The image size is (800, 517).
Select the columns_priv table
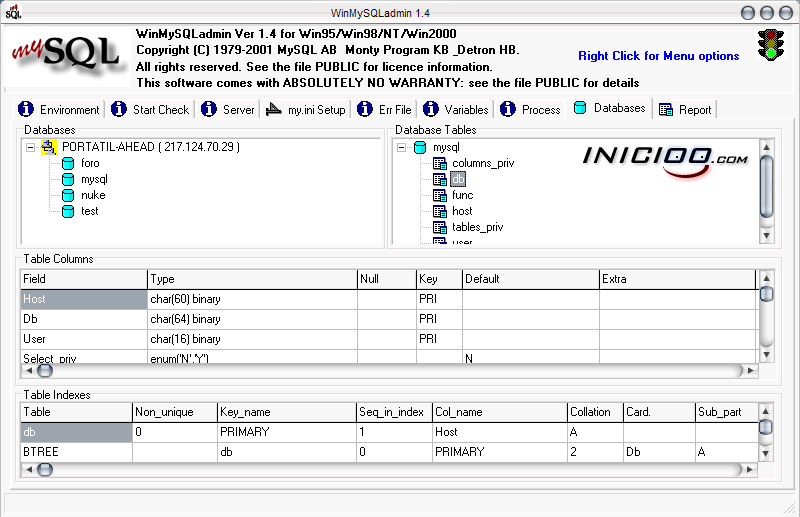(483, 163)
